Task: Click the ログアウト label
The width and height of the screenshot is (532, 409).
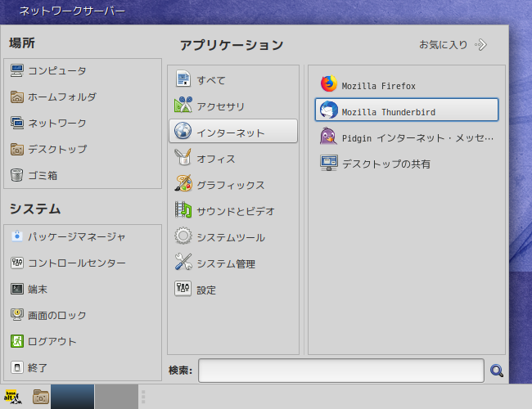Action: (52, 342)
